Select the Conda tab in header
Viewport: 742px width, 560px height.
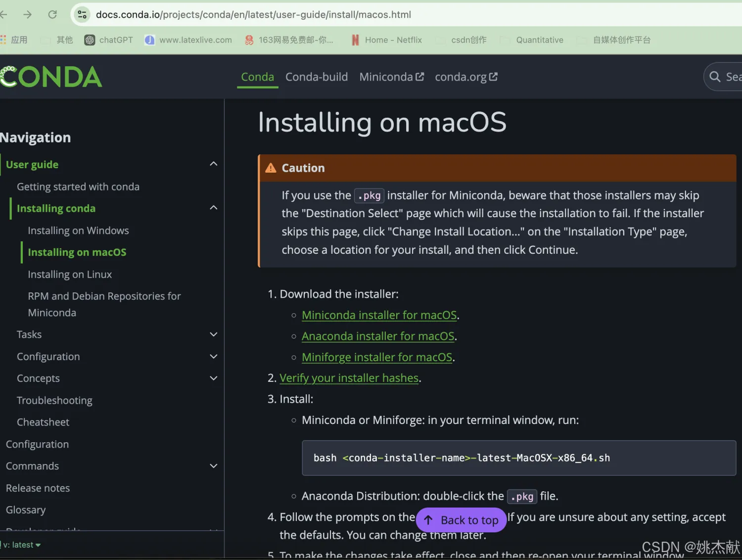click(x=257, y=77)
